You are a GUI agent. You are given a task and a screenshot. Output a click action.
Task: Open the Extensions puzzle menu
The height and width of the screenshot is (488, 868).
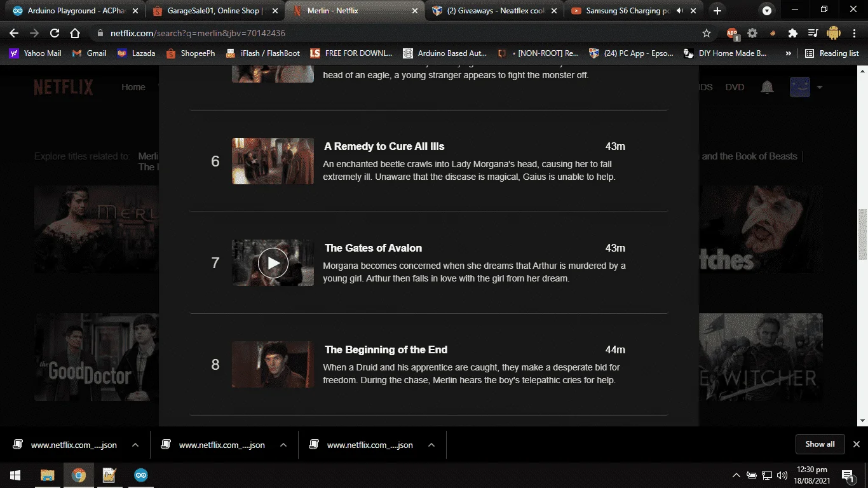click(792, 33)
